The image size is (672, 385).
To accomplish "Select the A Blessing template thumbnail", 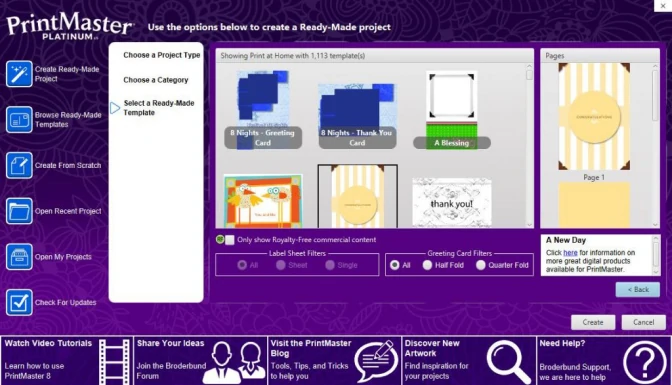I will click(452, 110).
